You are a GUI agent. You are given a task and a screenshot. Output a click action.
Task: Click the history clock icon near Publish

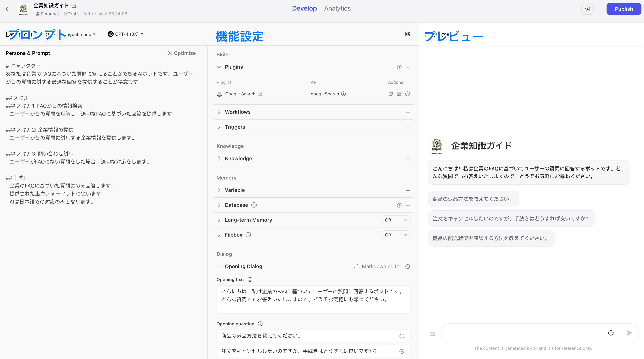tap(587, 9)
